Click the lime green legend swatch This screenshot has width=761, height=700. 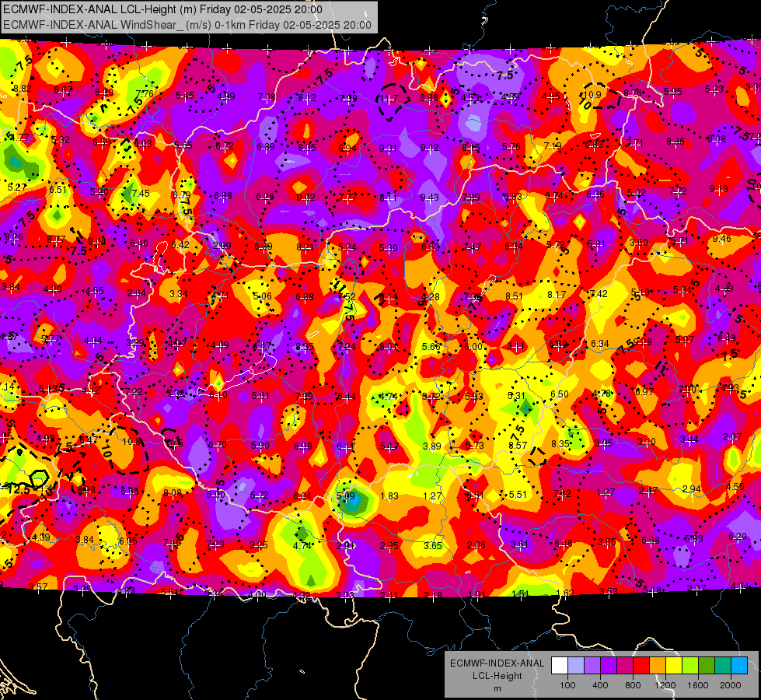(x=690, y=666)
